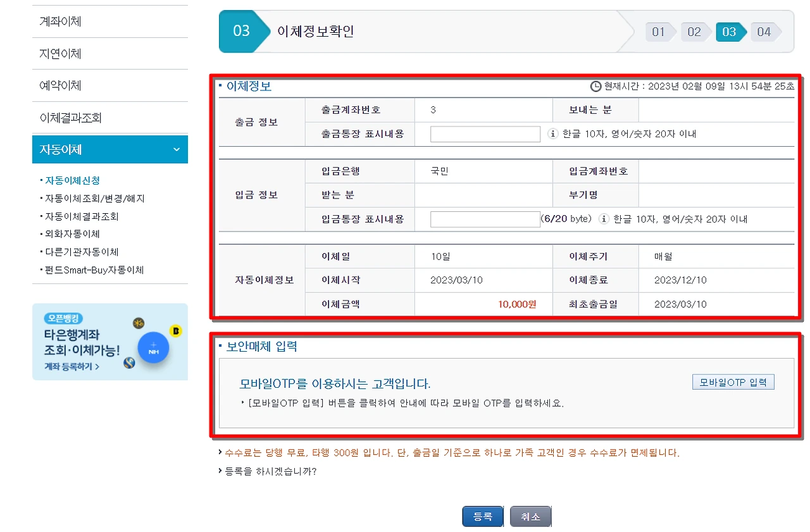
Task: Open 이체결과조회 in the sidebar
Action: [70, 116]
